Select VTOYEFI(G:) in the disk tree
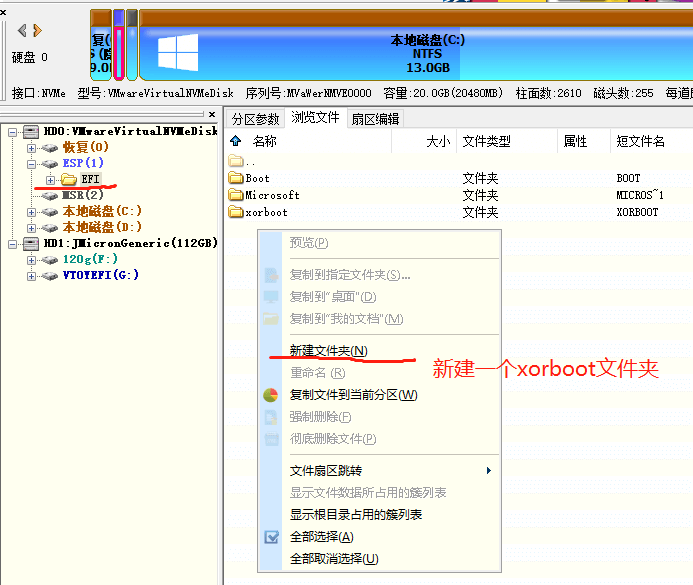The height and width of the screenshot is (585, 693). point(100,275)
